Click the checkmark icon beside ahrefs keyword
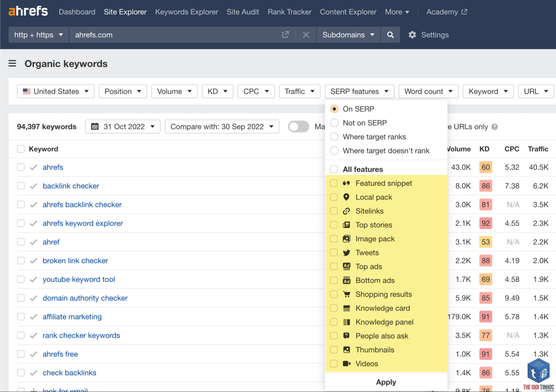 pyautogui.click(x=34, y=167)
